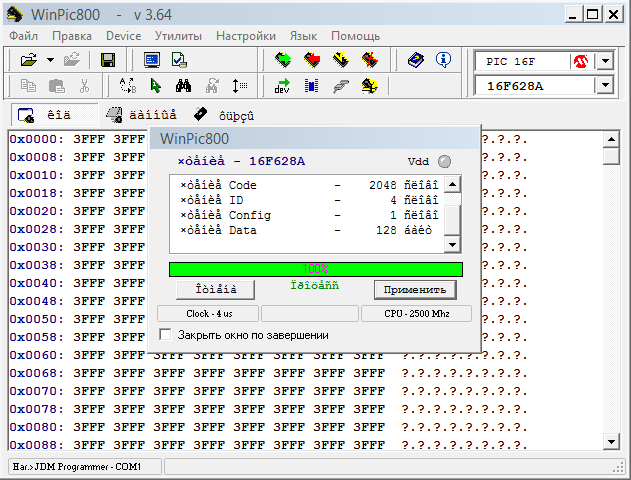Click the blue info circle icon
This screenshot has height=480, width=631.
click(x=443, y=60)
